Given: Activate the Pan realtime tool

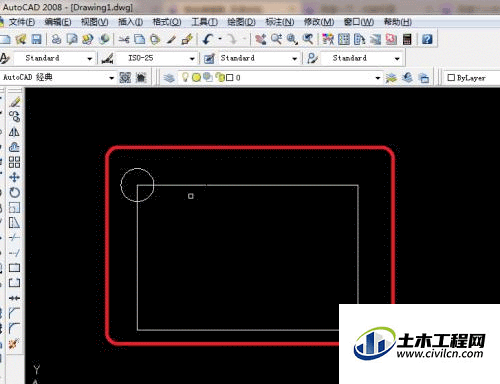Looking at the screenshot, I should (x=261, y=39).
